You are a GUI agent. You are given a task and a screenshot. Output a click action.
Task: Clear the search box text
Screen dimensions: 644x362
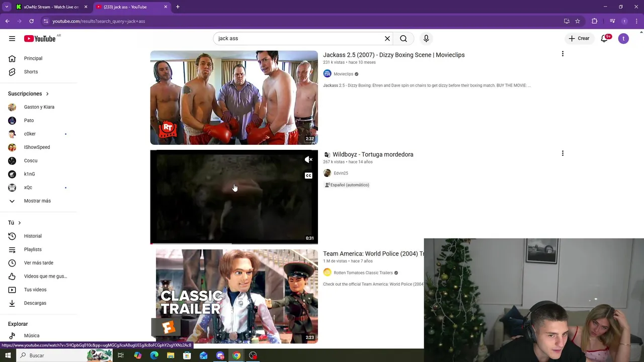coord(387,38)
